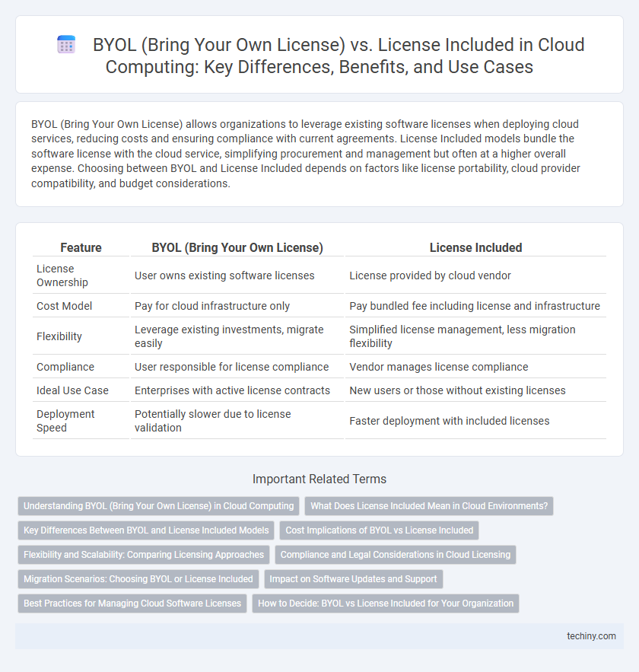This screenshot has height=672, width=639.
Task: Open 'Compliance and Legal Considerations in Cloud Licensing'
Action: tap(396, 555)
